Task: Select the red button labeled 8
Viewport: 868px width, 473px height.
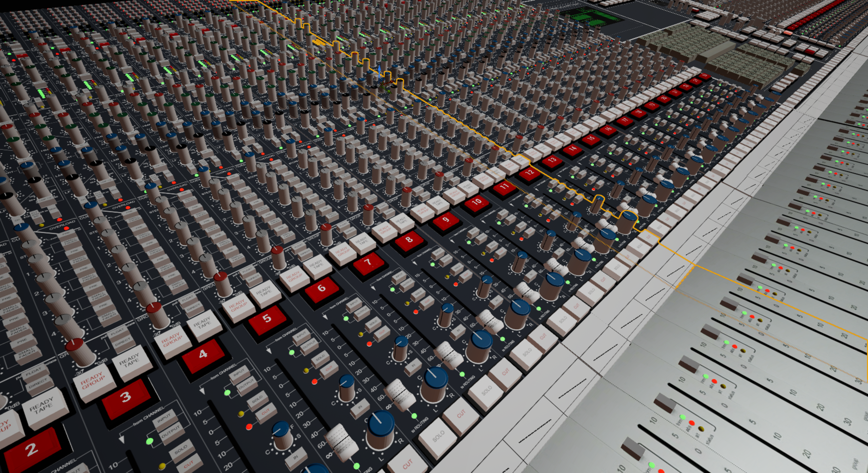Action: tap(409, 240)
